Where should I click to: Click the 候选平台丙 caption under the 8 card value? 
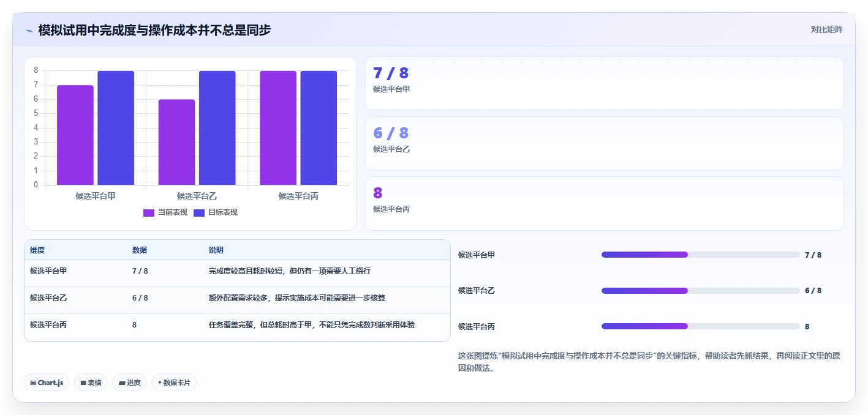pyautogui.click(x=391, y=209)
